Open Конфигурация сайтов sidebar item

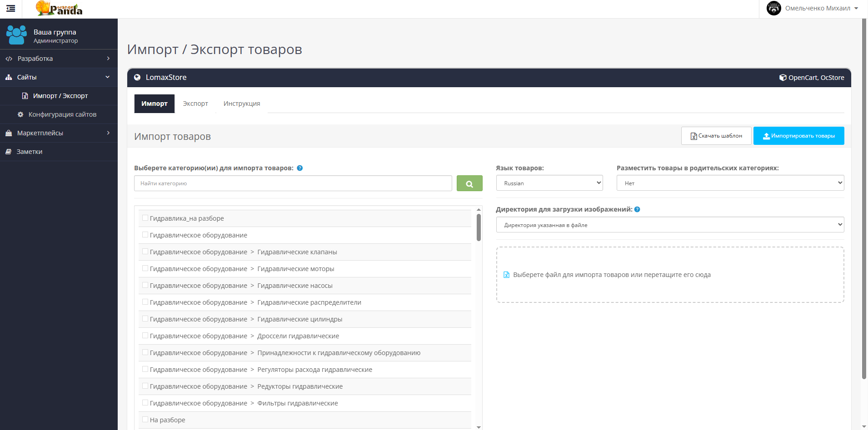coord(59,114)
